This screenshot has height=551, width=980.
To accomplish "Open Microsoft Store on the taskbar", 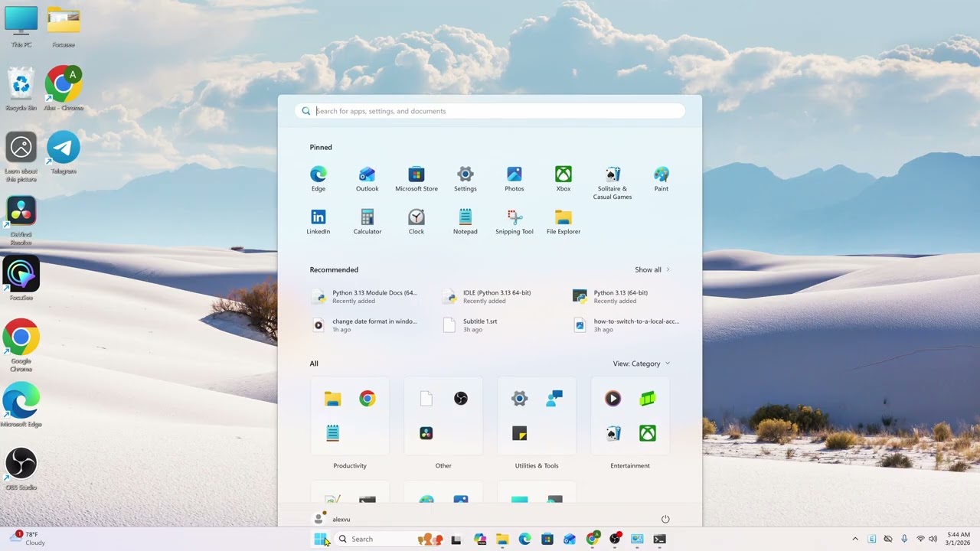I will point(547,539).
